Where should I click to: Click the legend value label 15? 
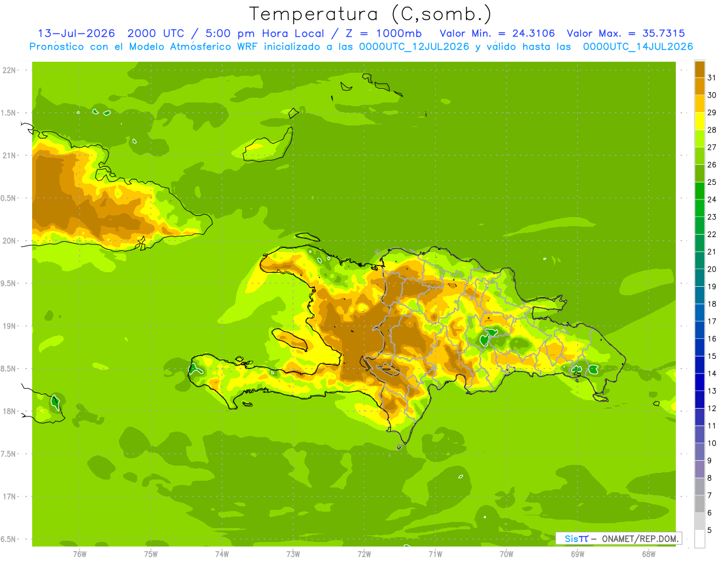712,356
